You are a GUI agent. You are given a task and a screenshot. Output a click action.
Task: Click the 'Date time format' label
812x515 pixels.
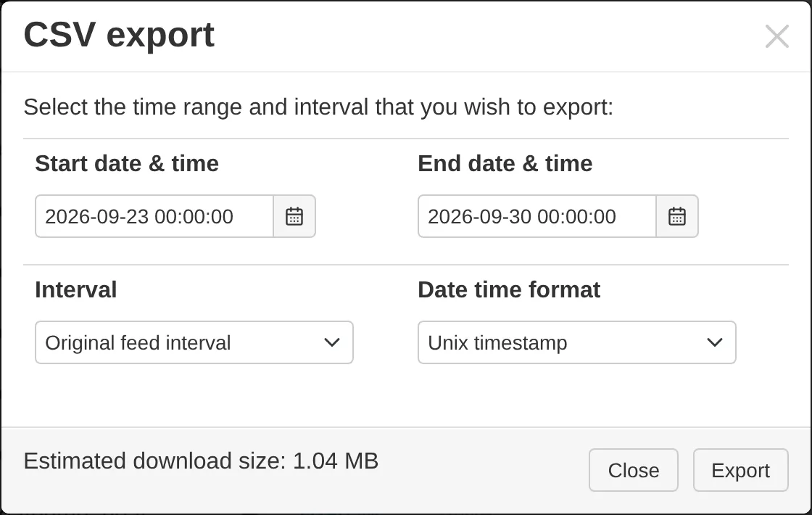click(x=509, y=289)
